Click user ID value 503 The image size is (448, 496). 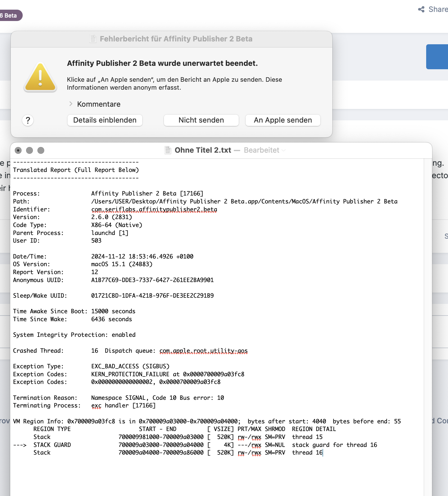pyautogui.click(x=96, y=240)
